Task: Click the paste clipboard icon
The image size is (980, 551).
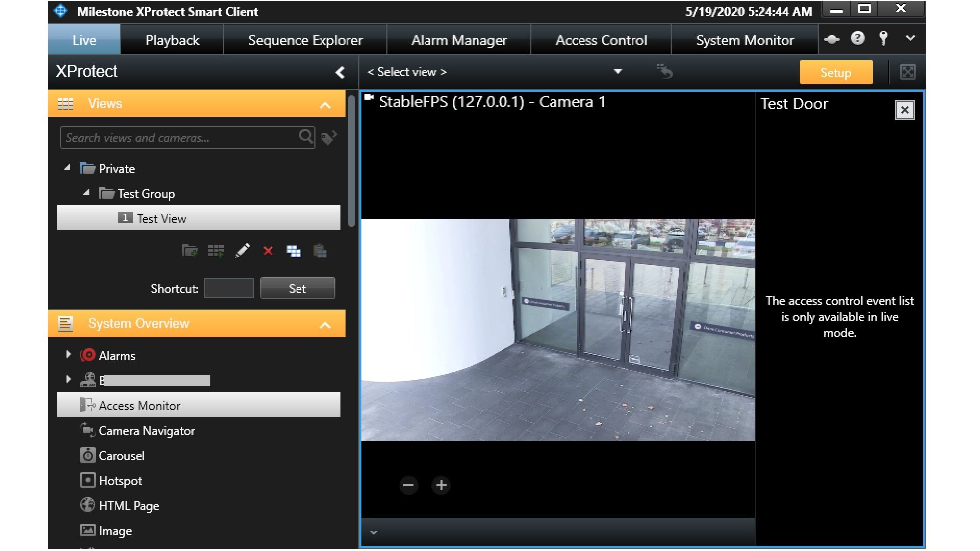Action: [x=320, y=251]
